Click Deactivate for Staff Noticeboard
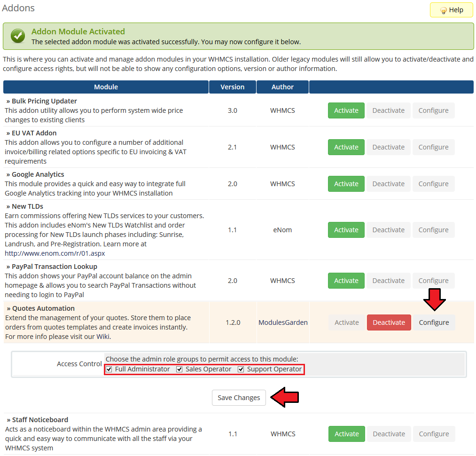The height and width of the screenshot is (456, 476). [x=389, y=434]
